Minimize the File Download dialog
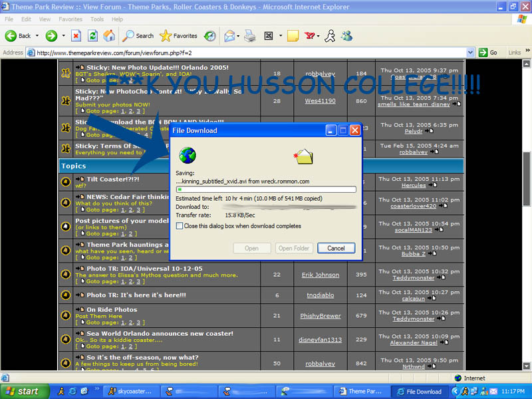Screen dimensions: 532x399 tap(331, 130)
